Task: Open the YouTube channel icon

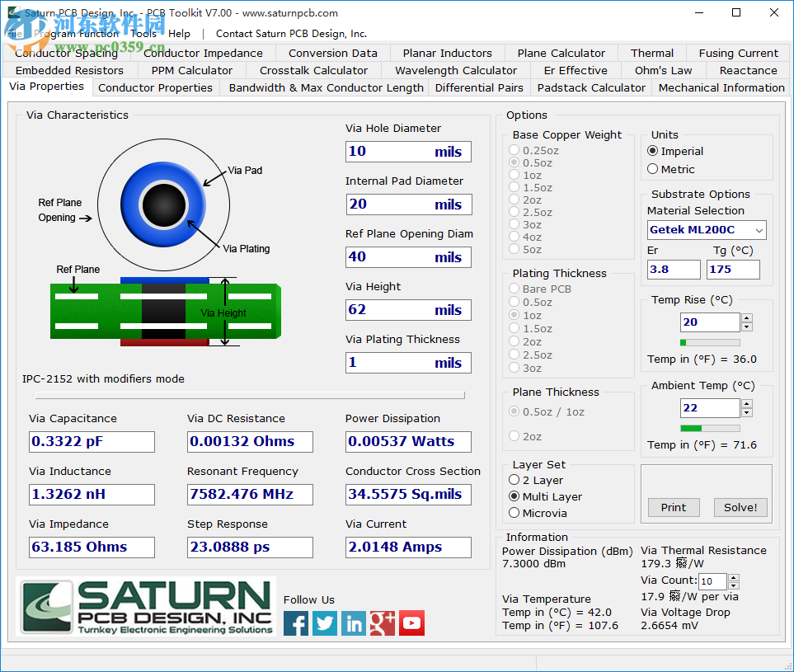Action: [x=411, y=623]
